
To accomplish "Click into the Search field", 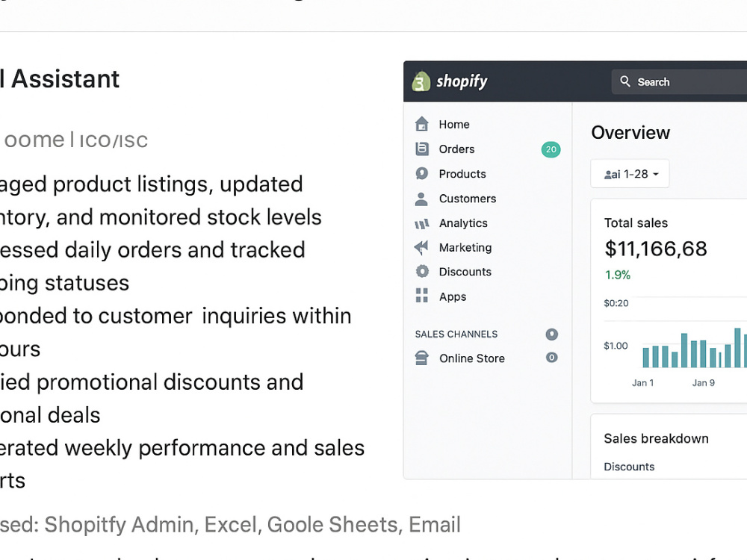I will pyautogui.click(x=680, y=81).
